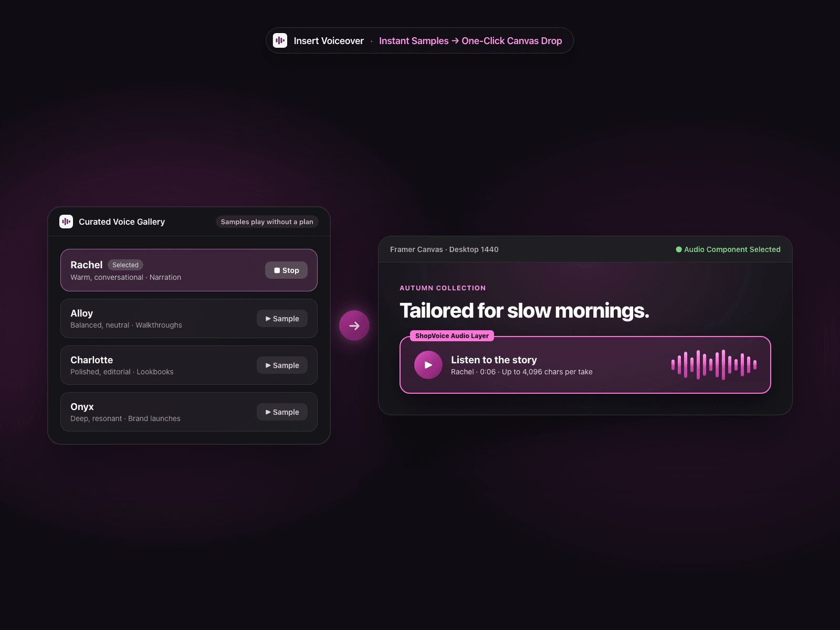Image resolution: width=840 pixels, height=630 pixels.
Task: Click Balanced, neutral · Walkthroughs description
Action: (127, 325)
